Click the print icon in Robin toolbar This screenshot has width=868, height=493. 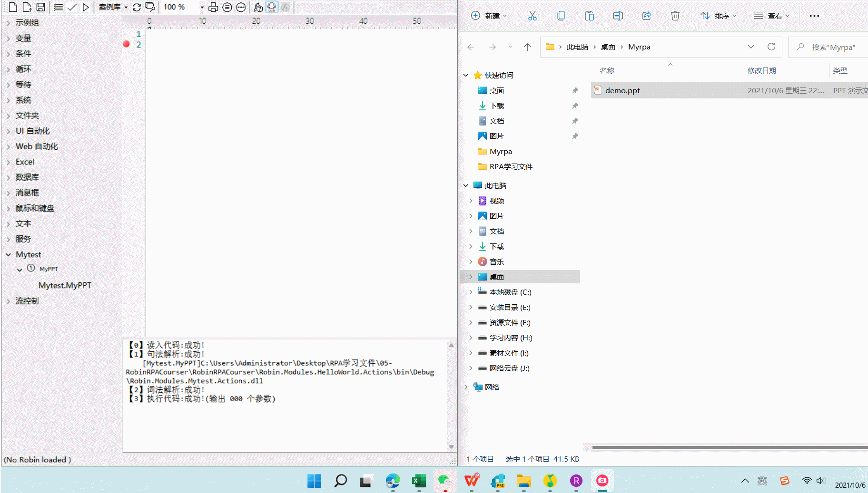[213, 7]
